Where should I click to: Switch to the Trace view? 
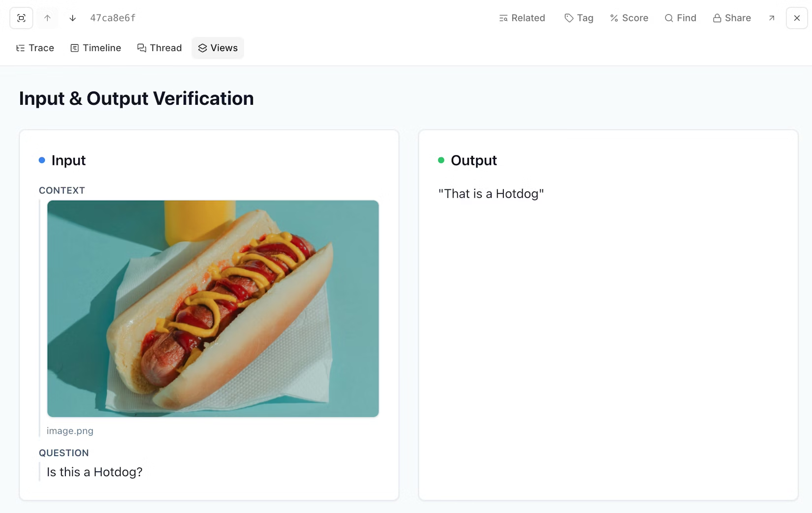[35, 48]
